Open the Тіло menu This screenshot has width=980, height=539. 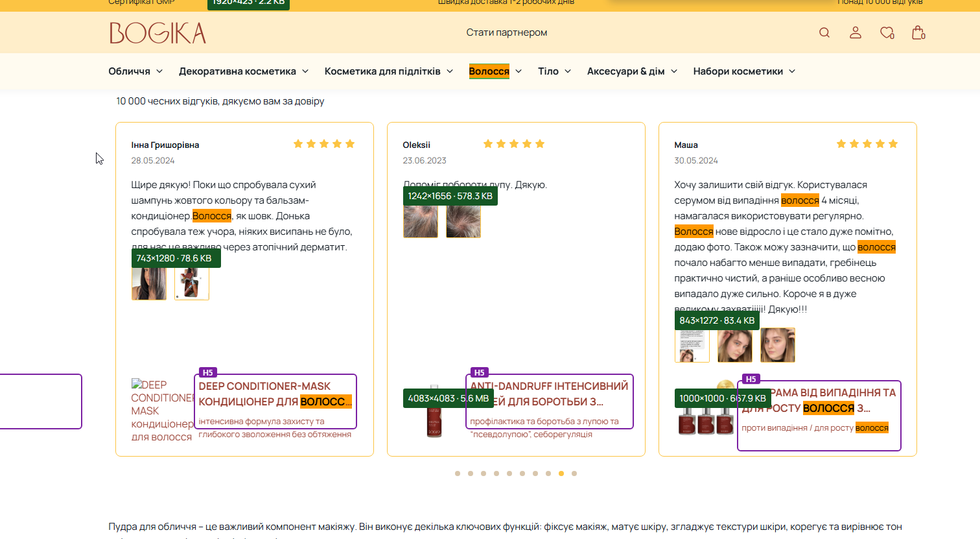548,71
